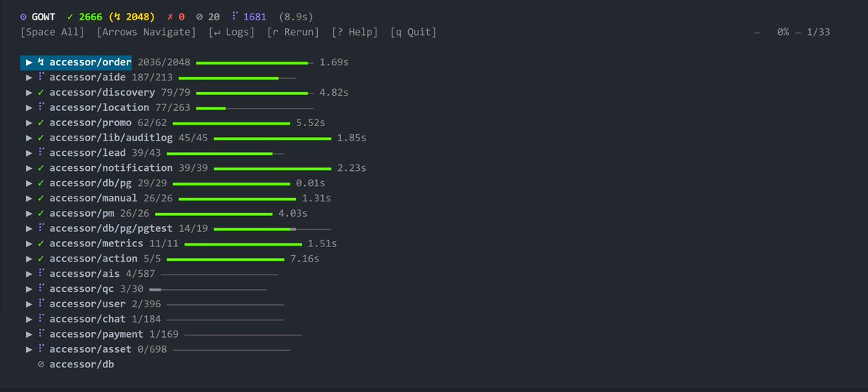Click the green check on accessor/manual
Screen dimensions: 868x392
(41, 198)
